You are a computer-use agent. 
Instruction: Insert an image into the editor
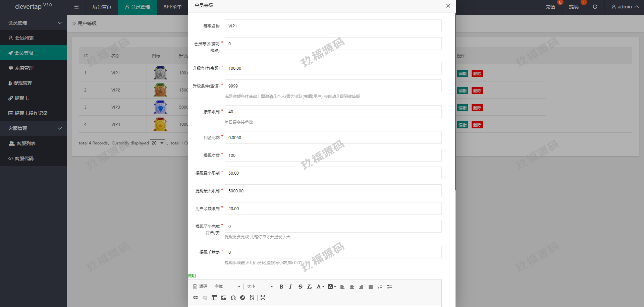click(x=224, y=298)
